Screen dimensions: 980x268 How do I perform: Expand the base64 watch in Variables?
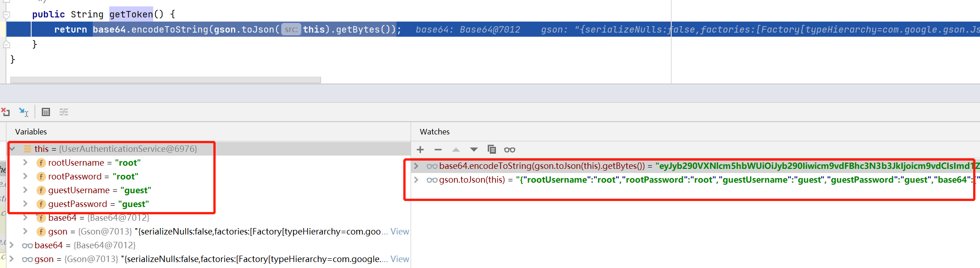12,245
